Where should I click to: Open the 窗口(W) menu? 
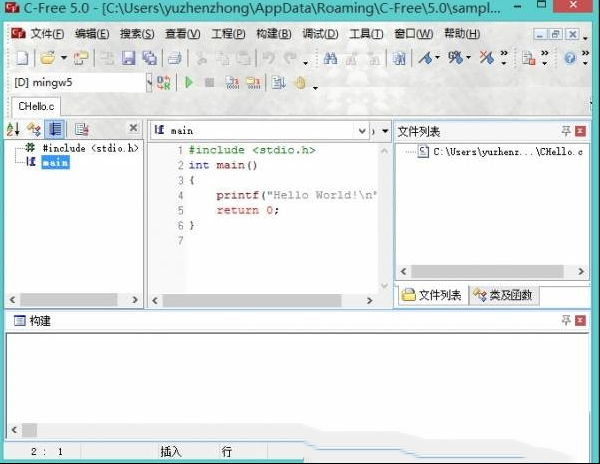[x=414, y=34]
